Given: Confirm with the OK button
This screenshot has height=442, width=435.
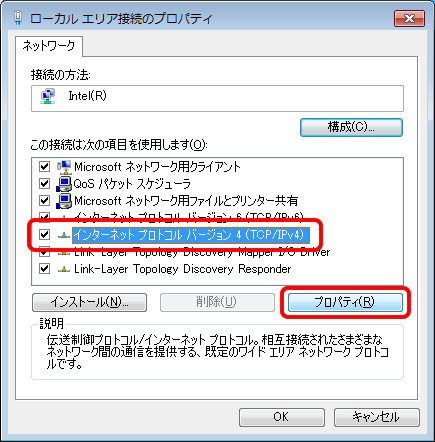Looking at the screenshot, I should pos(282,417).
